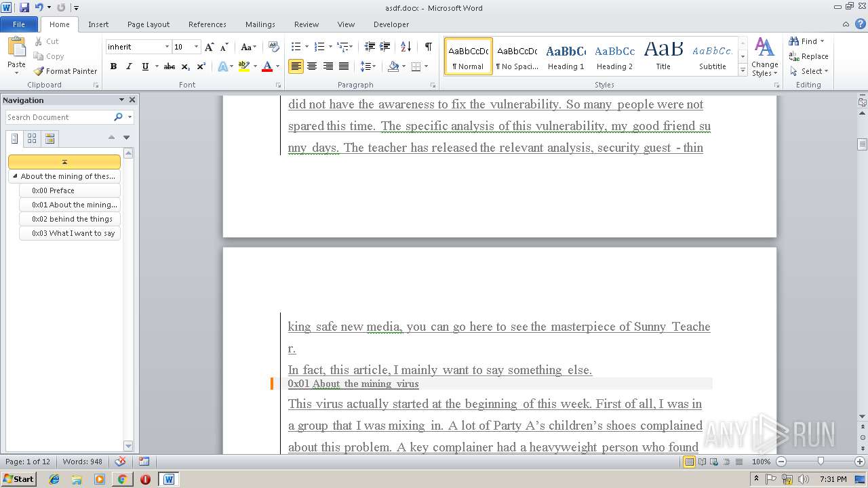Save the document from Quick Access Toolbar
The width and height of the screenshot is (868, 488).
tap(24, 7)
